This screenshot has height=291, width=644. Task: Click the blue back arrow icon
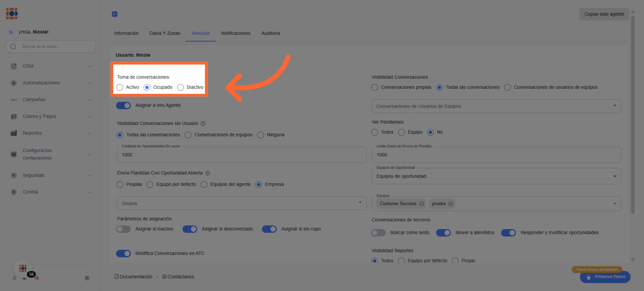coord(115,14)
